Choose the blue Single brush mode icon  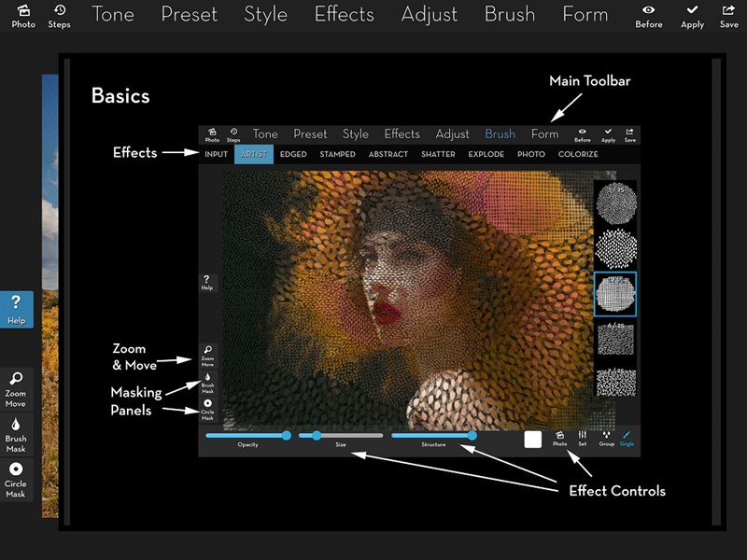pyautogui.click(x=627, y=439)
